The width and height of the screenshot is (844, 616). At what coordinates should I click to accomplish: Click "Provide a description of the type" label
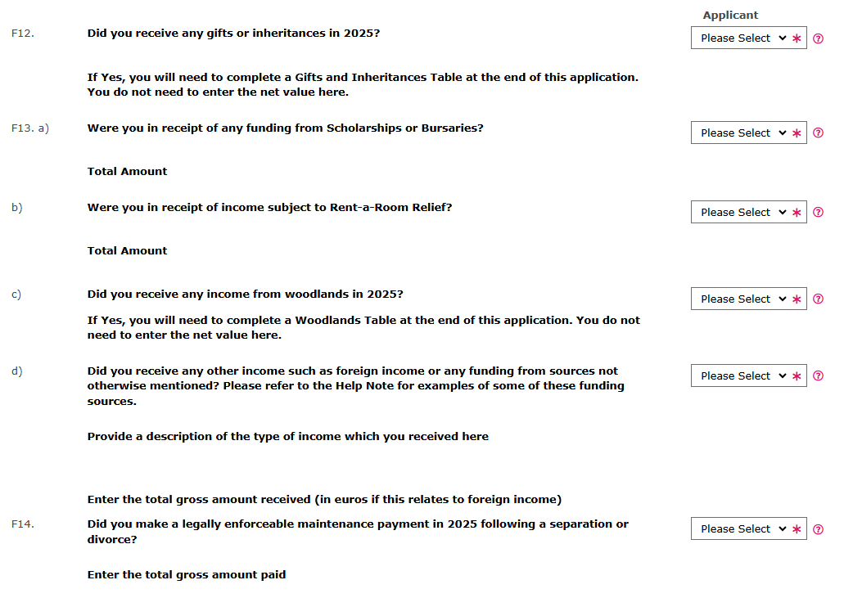coord(287,437)
